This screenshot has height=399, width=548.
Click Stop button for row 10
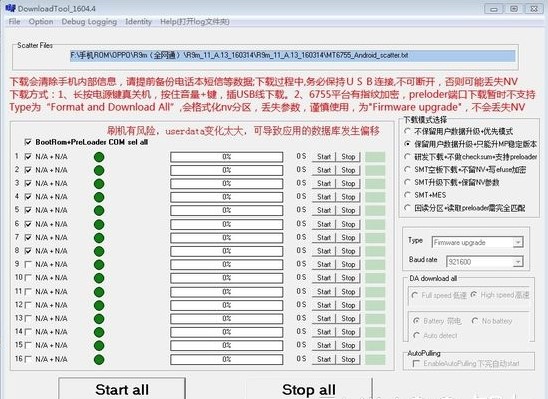(x=348, y=278)
